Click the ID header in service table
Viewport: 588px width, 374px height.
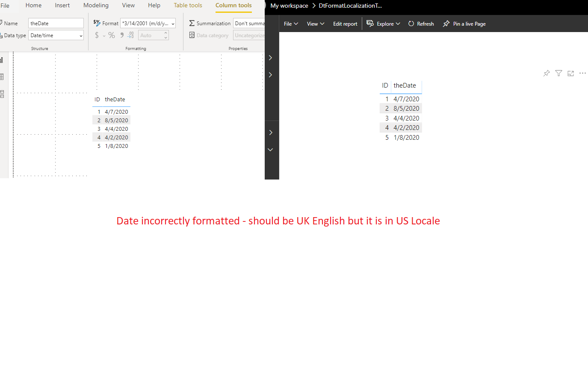[x=385, y=85]
